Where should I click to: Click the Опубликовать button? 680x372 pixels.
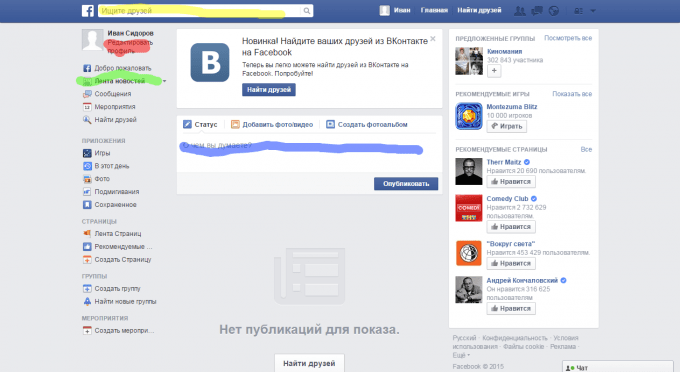point(406,184)
